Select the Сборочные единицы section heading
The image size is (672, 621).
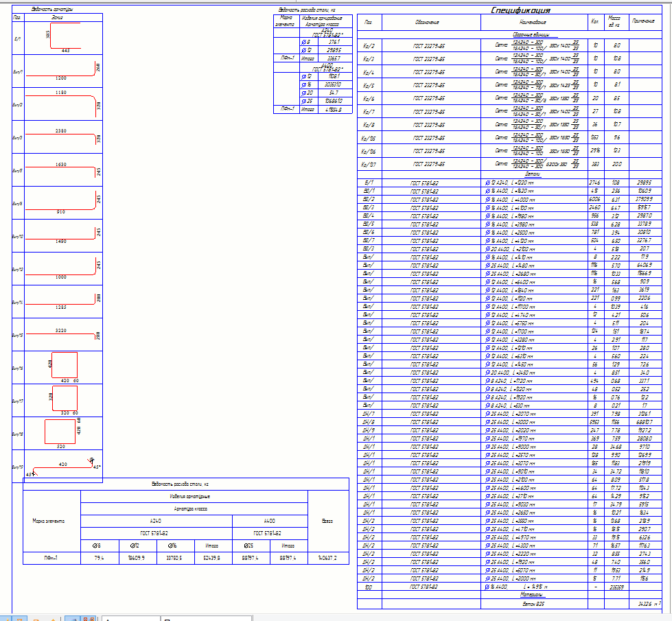(x=535, y=34)
